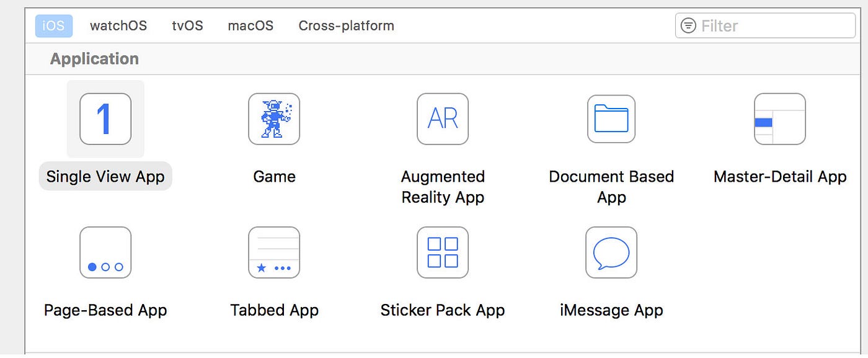
Task: Switch to the watchOS tab
Action: 118,25
